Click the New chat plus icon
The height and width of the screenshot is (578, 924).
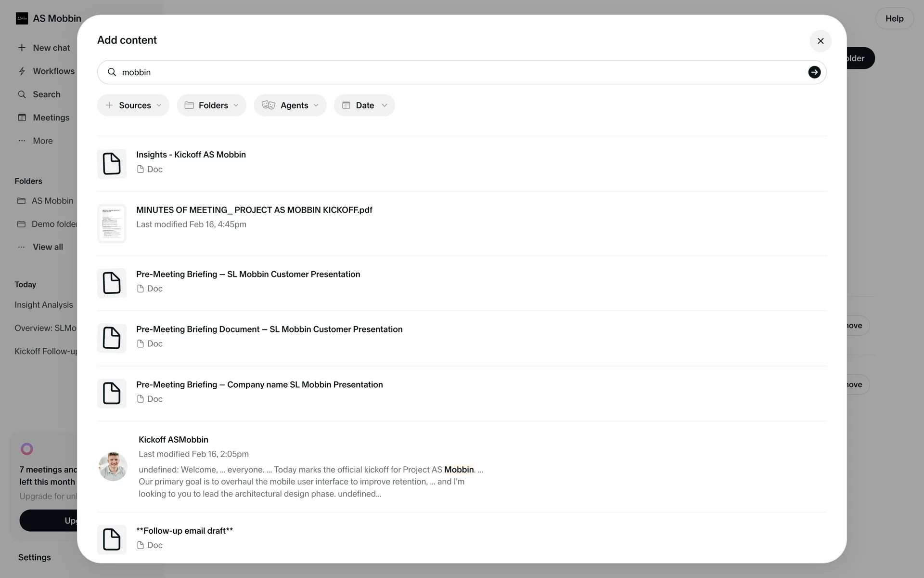coord(22,48)
